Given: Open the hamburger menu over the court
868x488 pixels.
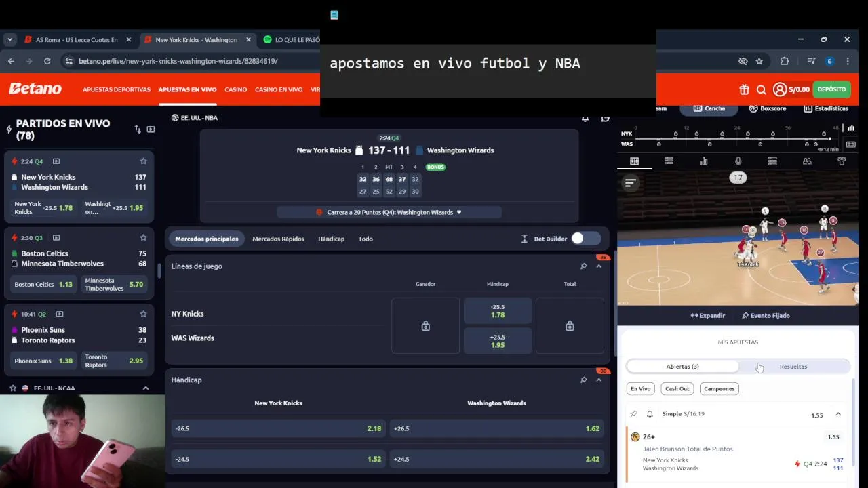Looking at the screenshot, I should tap(630, 182).
